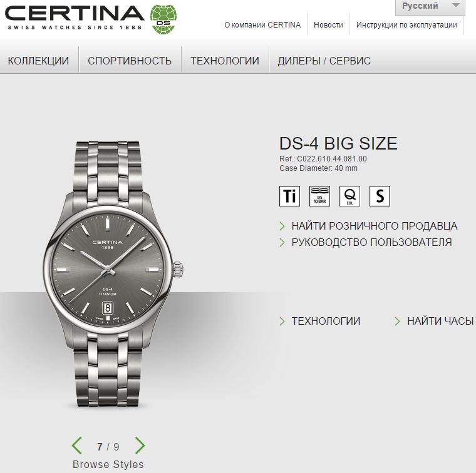Go to the previous watch style arrow
Screen dimensions: 476x473
point(77,445)
